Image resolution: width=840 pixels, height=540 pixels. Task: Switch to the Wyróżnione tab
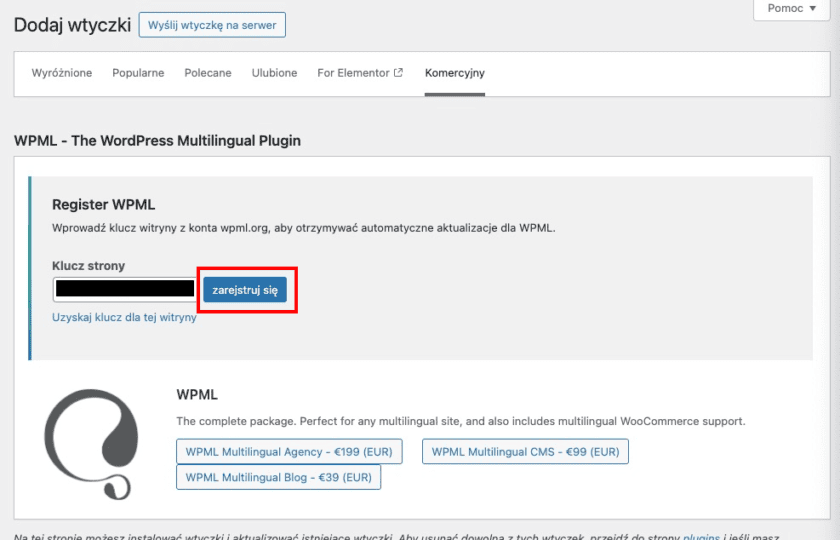62,73
